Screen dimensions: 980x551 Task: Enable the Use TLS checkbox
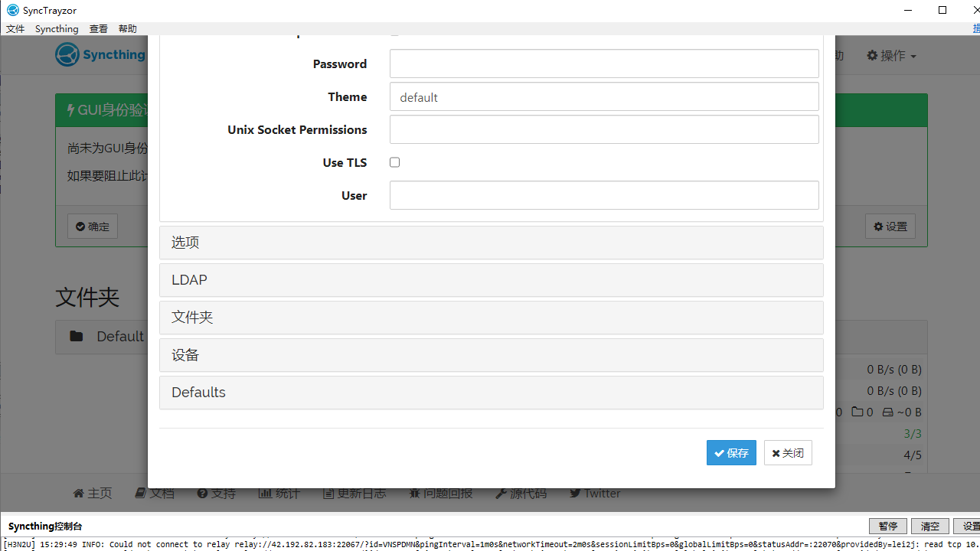395,162
